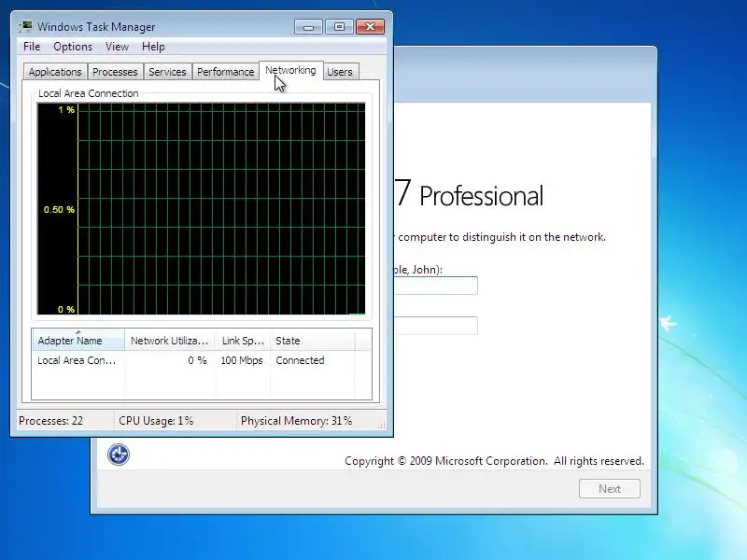The image size is (747, 560).
Task: Open the Help menu
Action: [153, 47]
